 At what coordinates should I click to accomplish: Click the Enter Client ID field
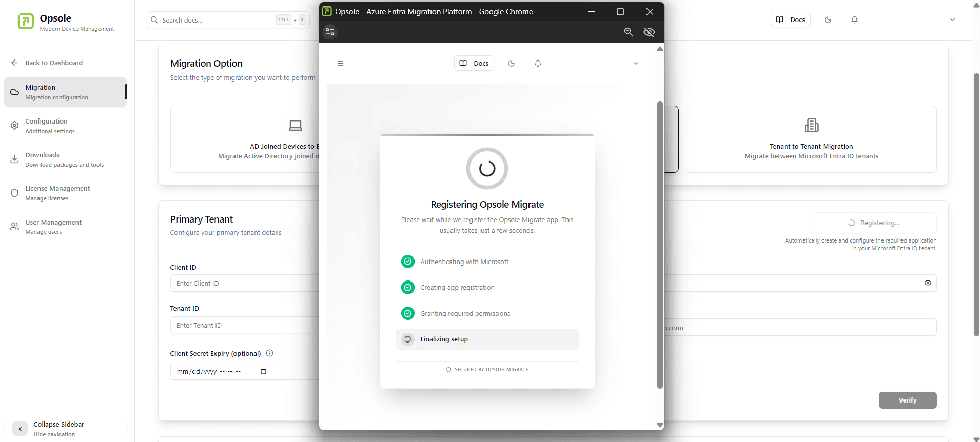click(245, 283)
